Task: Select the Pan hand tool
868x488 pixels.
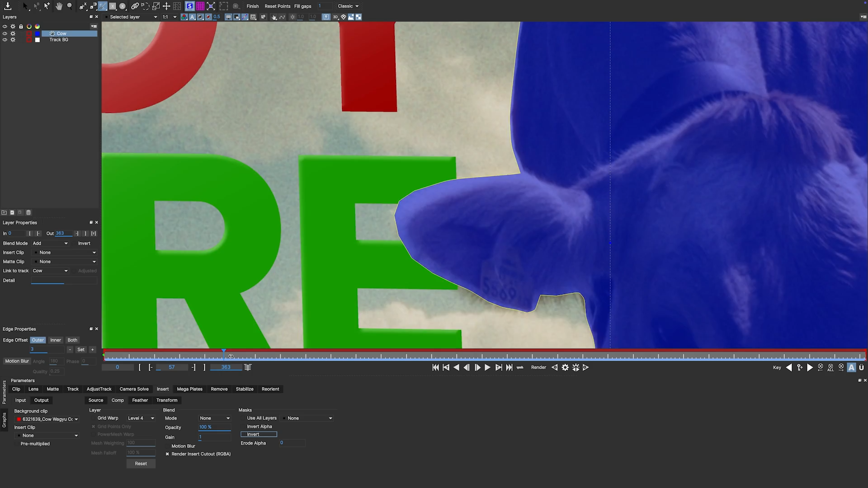Action: click(x=59, y=6)
